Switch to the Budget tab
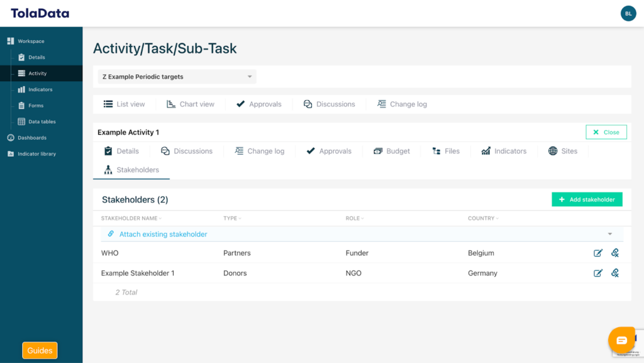Screen dimensions: 644x363 click(x=391, y=151)
